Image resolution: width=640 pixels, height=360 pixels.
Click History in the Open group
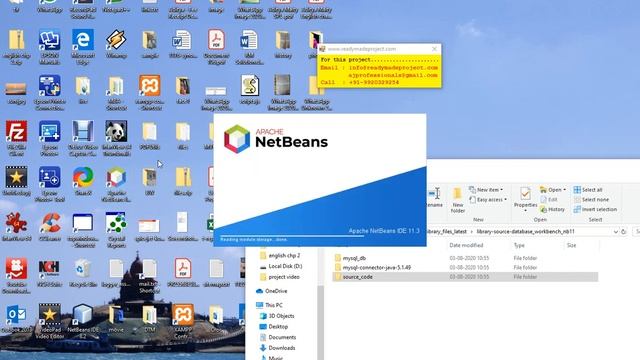pyautogui.click(x=552, y=209)
